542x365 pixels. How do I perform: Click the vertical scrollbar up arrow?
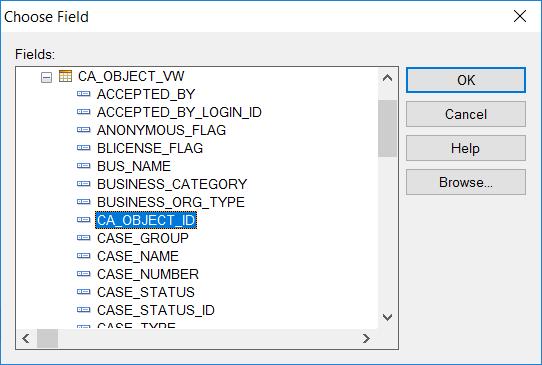(x=387, y=78)
